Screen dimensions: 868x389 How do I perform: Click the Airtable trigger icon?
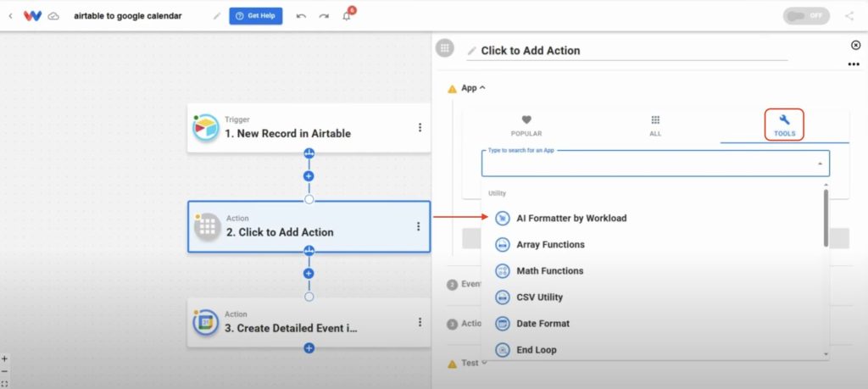(205, 127)
